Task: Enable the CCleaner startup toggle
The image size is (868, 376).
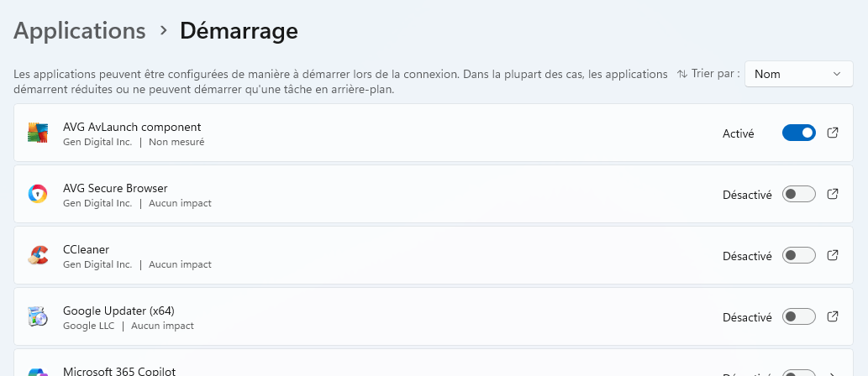Action: (x=799, y=255)
